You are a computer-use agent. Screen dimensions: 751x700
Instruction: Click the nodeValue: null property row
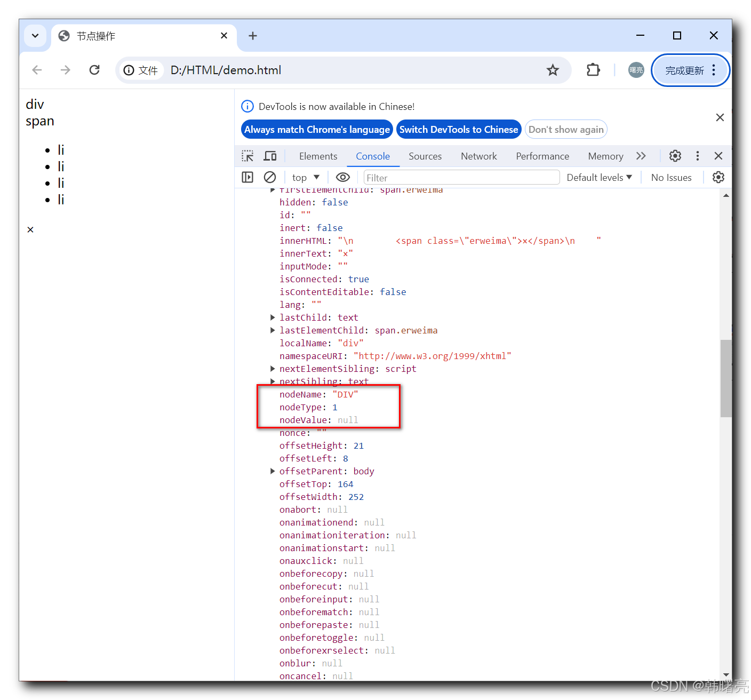pos(319,420)
